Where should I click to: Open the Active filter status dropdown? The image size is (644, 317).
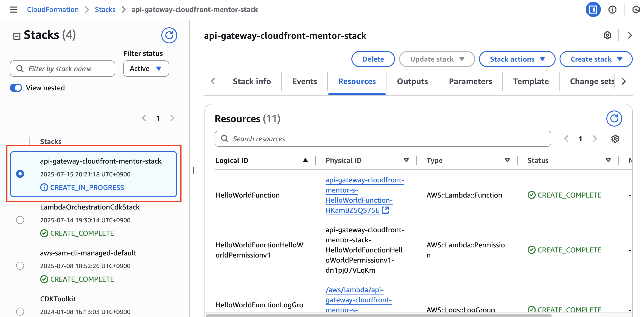[x=146, y=68]
